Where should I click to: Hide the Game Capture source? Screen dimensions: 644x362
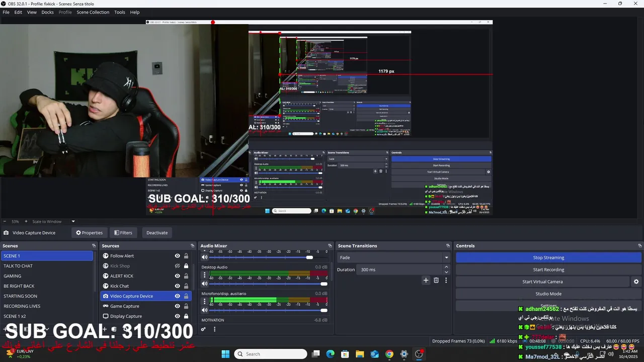click(x=177, y=306)
